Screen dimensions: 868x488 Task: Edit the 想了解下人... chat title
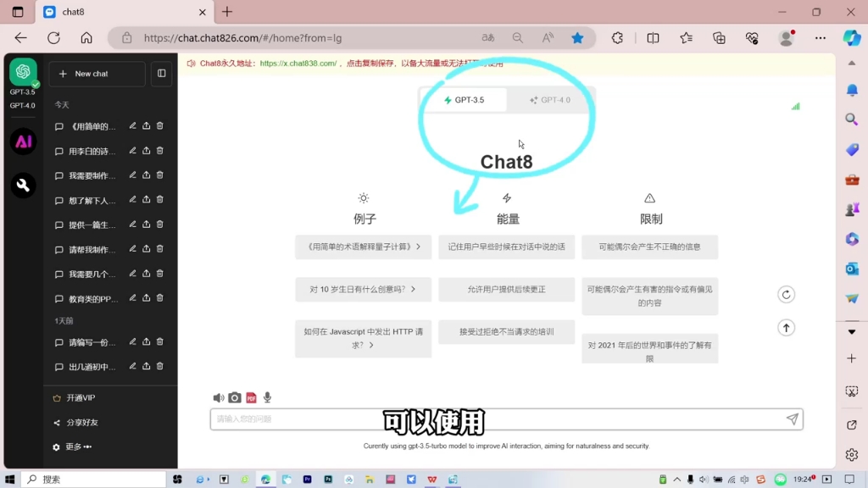pyautogui.click(x=133, y=200)
